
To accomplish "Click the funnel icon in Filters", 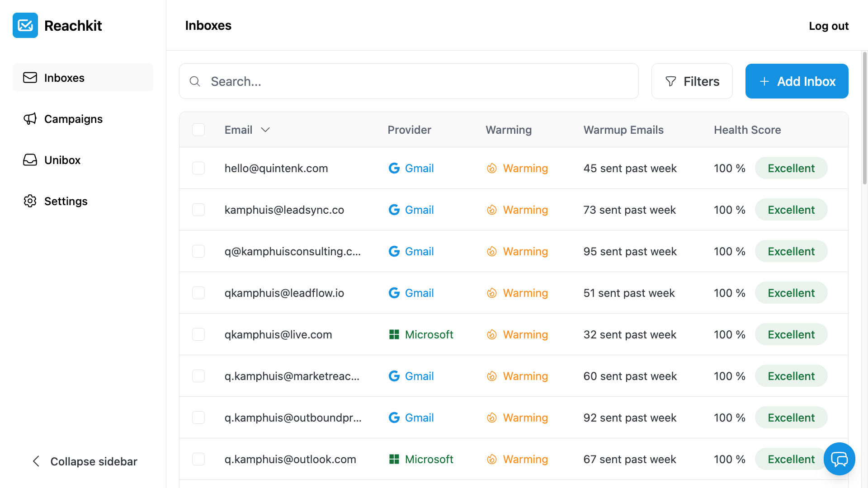I will click(671, 81).
